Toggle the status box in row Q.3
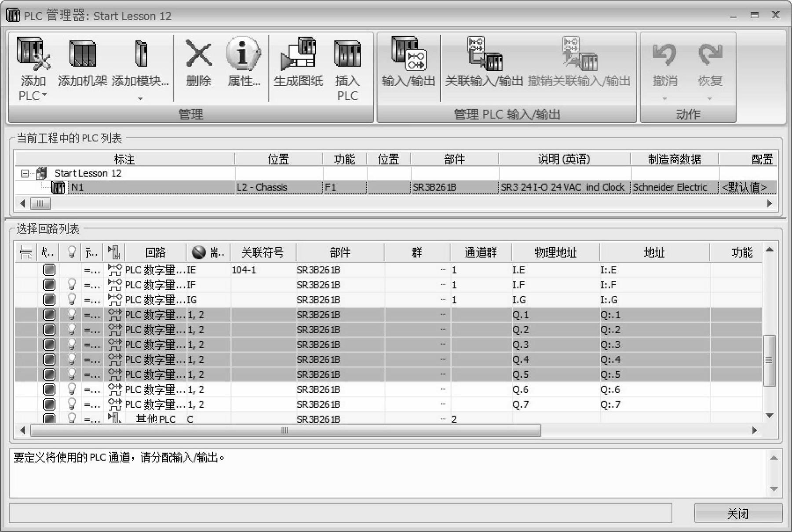 tap(49, 345)
